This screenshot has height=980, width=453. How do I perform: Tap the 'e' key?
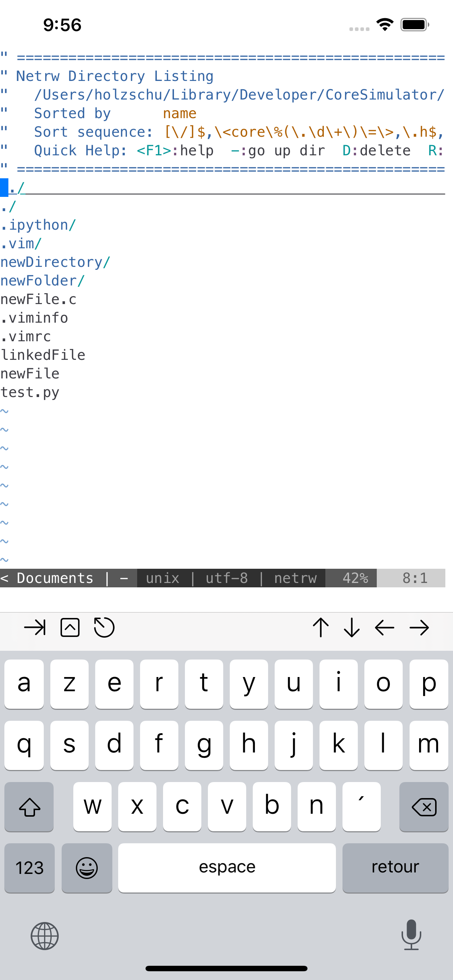click(114, 684)
